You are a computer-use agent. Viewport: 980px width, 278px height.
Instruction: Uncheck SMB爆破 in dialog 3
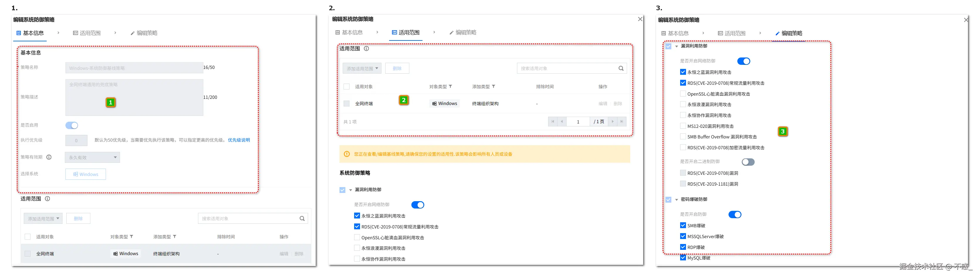point(683,226)
